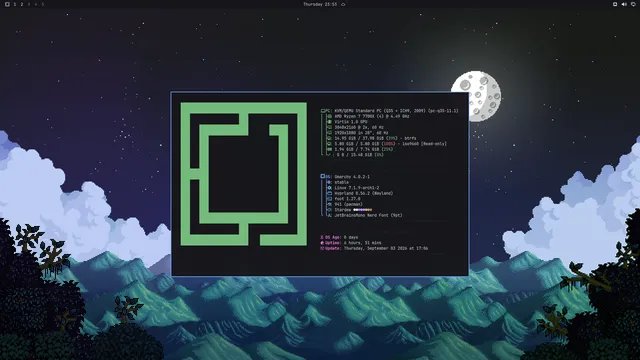Click the OS icon beside Omarchy 4.0.2-1
This screenshot has width=640, height=360.
pyautogui.click(x=323, y=177)
